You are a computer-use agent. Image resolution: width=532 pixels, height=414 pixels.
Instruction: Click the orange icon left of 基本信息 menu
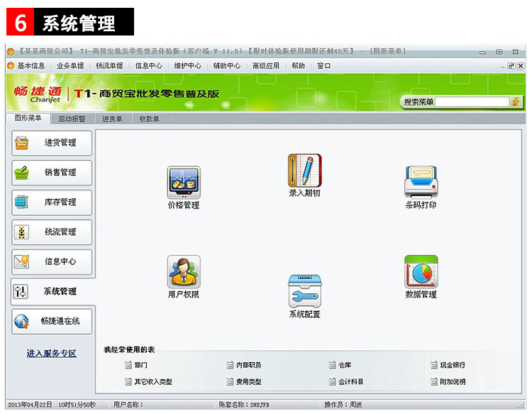tap(11, 65)
